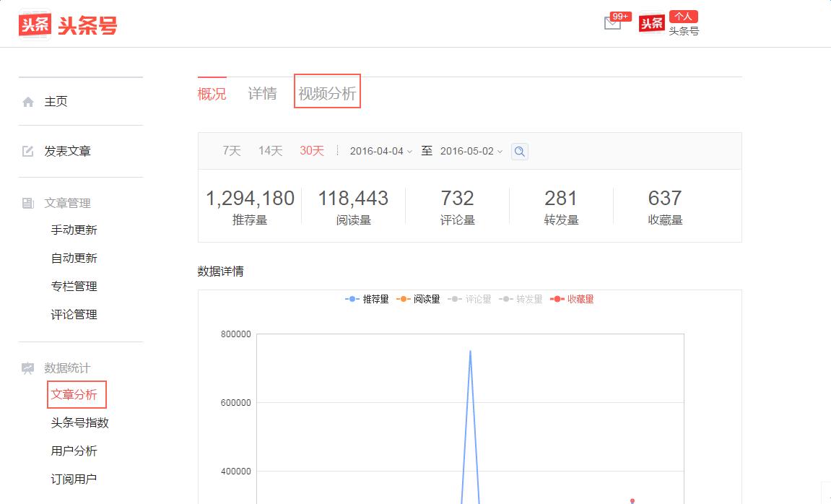
Task: Open messages via the 99+ envelope icon
Action: [x=613, y=23]
